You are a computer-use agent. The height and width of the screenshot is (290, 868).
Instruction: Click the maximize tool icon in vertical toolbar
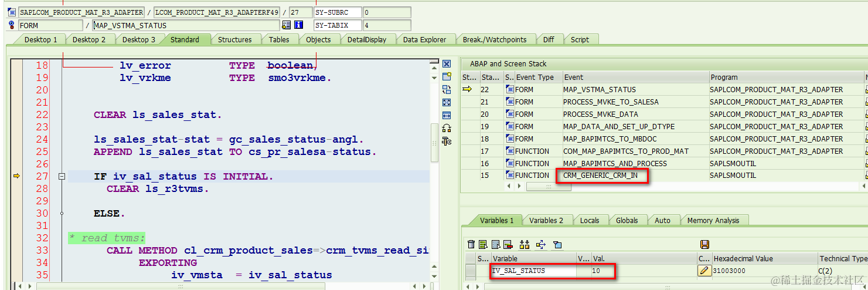tap(447, 102)
